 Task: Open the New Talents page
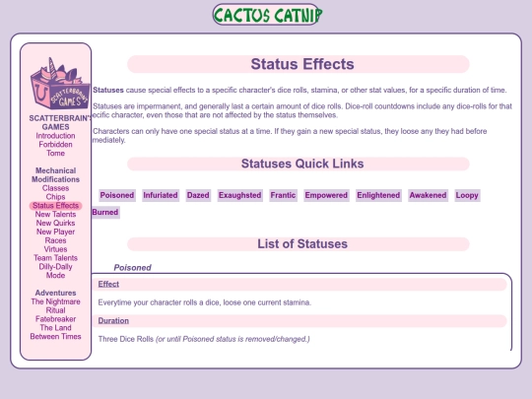pyautogui.click(x=55, y=215)
